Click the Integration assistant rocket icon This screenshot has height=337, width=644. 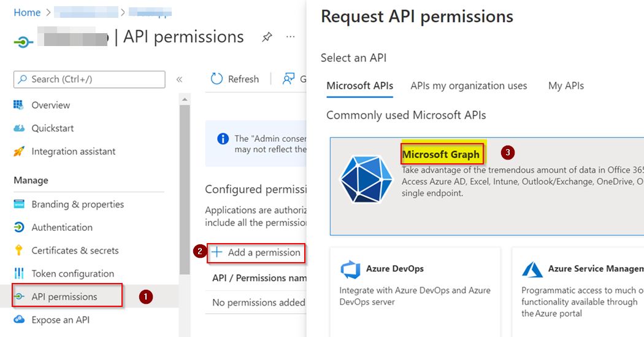click(19, 151)
